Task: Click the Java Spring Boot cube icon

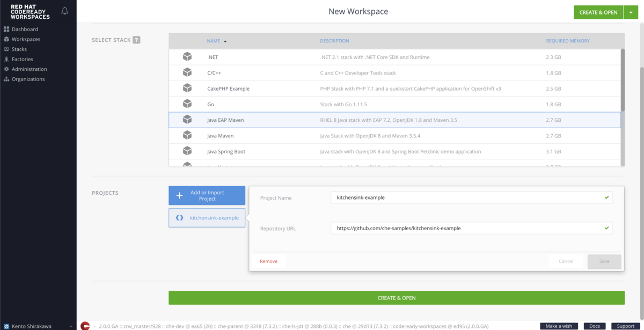Action: pyautogui.click(x=187, y=151)
